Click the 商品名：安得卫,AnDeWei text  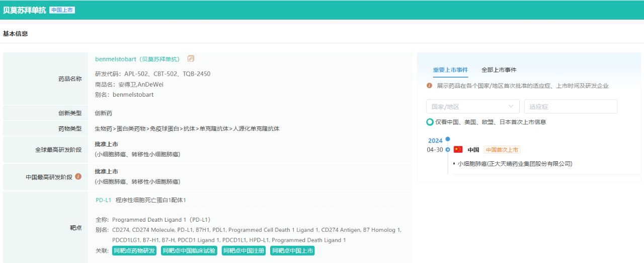pos(129,85)
